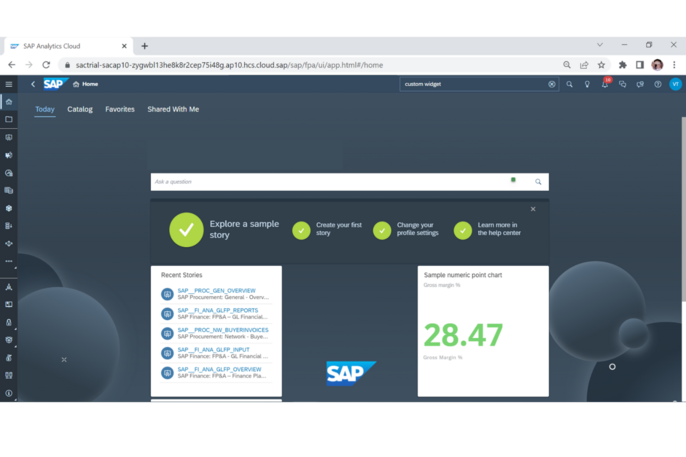This screenshot has width=686, height=457.
Task: Open the notifications bell icon
Action: click(605, 84)
